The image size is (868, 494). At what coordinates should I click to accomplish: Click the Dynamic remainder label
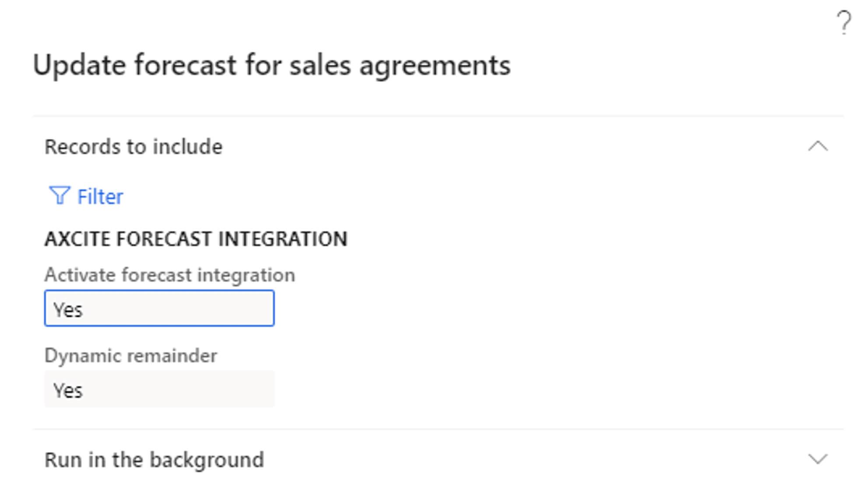130,356
